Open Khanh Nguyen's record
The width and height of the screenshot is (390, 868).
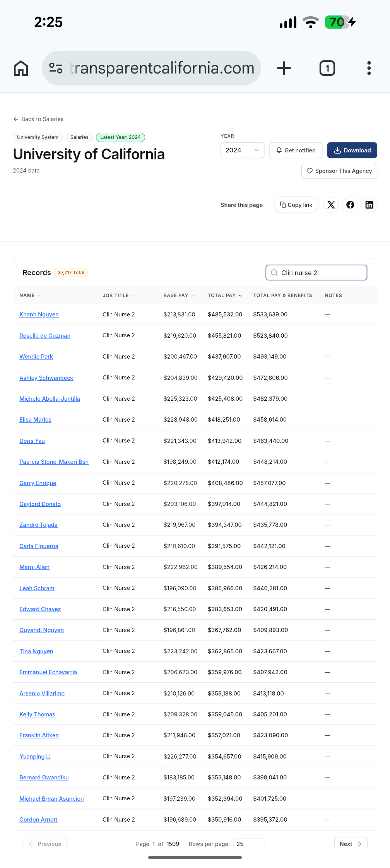tap(39, 314)
